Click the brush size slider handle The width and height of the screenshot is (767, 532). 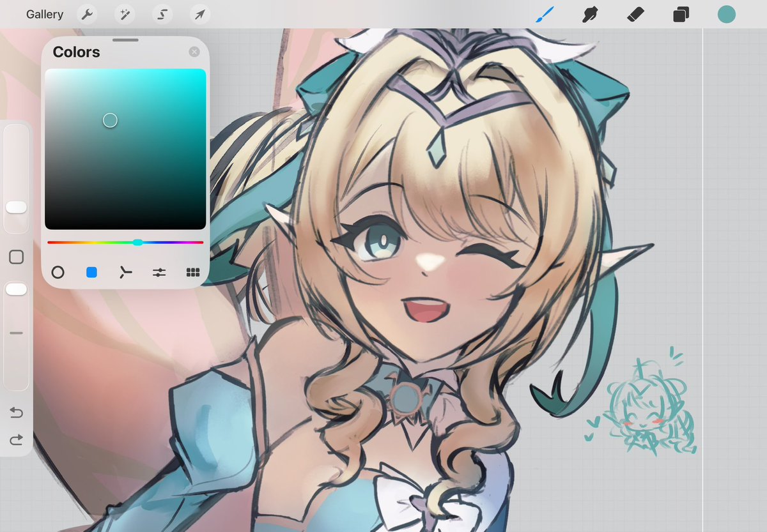point(17,207)
